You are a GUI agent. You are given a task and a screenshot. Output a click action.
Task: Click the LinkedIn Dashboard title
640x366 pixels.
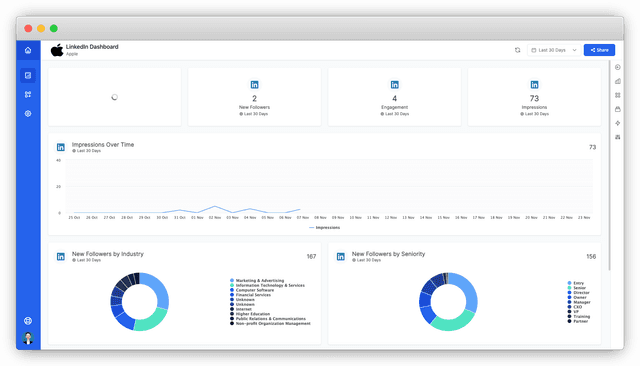[x=92, y=47]
